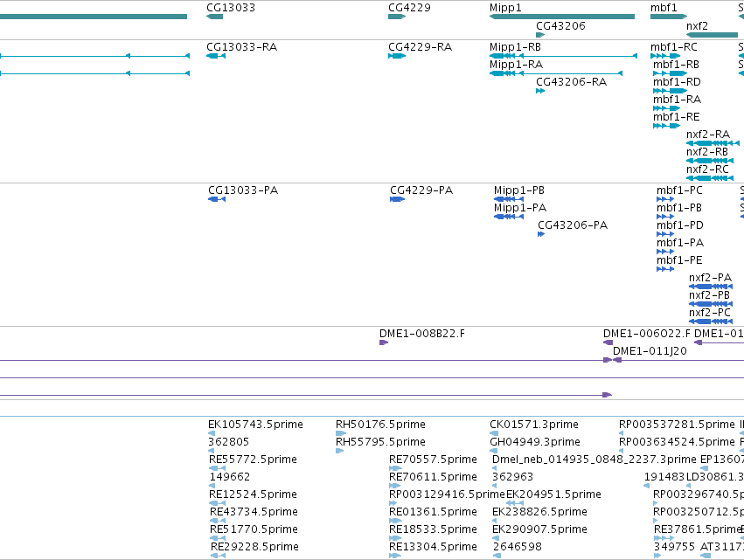Click transcript nxf2-RA label
Viewport: 744px width, 560px height.
[x=708, y=135]
